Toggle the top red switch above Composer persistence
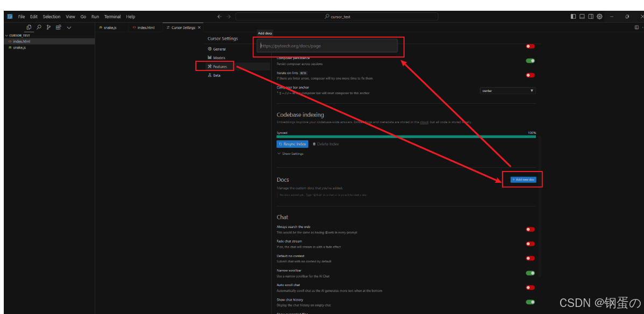This screenshot has height=314, width=644. coord(530,46)
